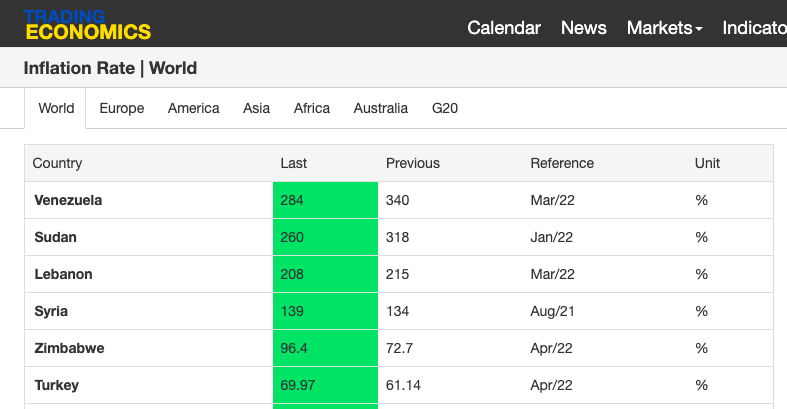Click the Trading Economics logo

pyautogui.click(x=87, y=25)
